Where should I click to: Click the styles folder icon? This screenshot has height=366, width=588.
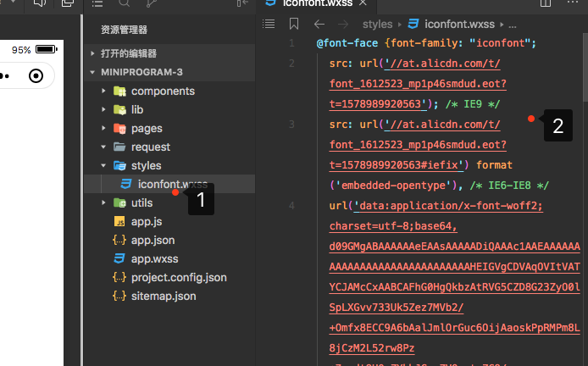tap(119, 165)
